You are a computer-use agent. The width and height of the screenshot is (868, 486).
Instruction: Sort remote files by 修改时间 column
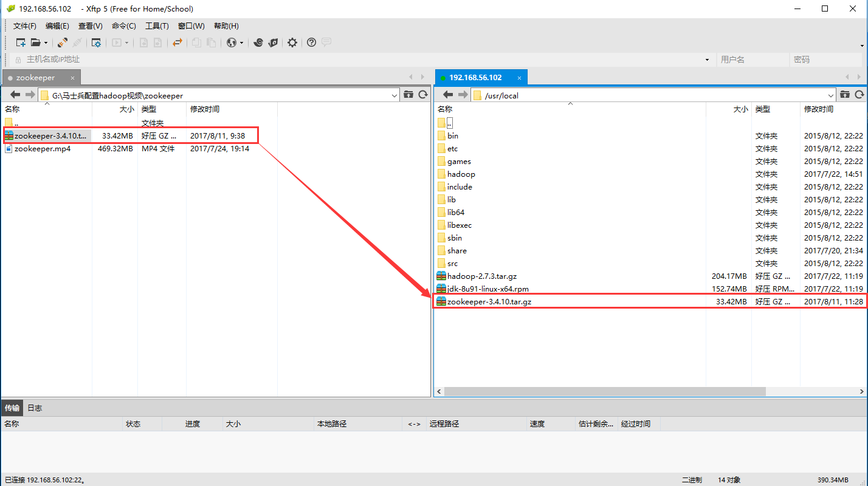(x=833, y=109)
